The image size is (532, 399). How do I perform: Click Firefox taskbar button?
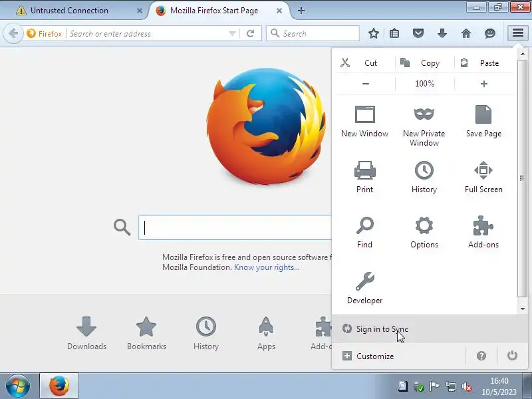59,386
